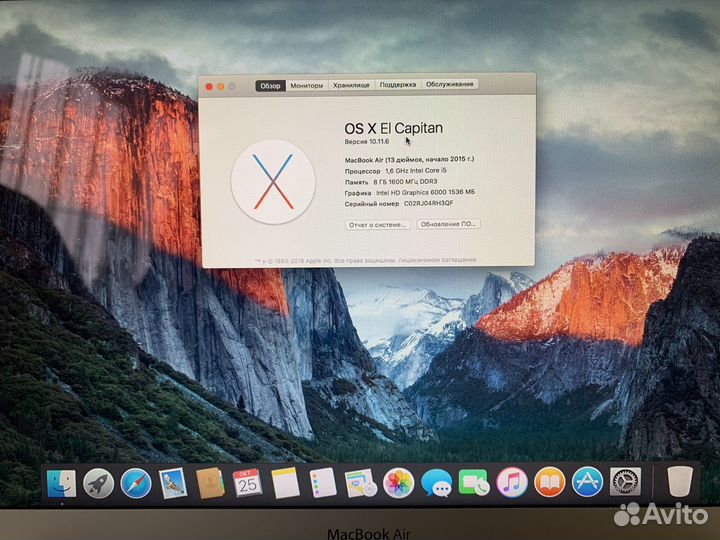Open Maps icon in Dock
Screen dimensions: 720x540
(x=360, y=483)
